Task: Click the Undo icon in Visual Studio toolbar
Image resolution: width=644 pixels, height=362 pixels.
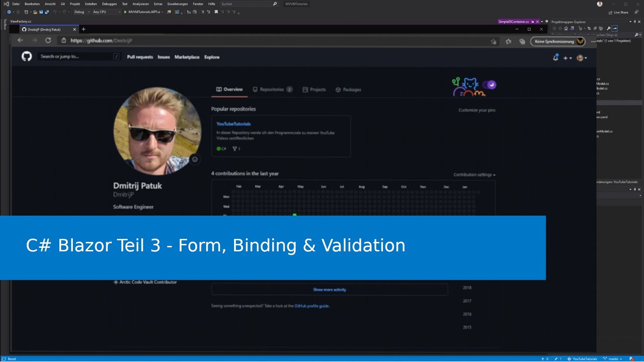Action: click(x=55, y=12)
